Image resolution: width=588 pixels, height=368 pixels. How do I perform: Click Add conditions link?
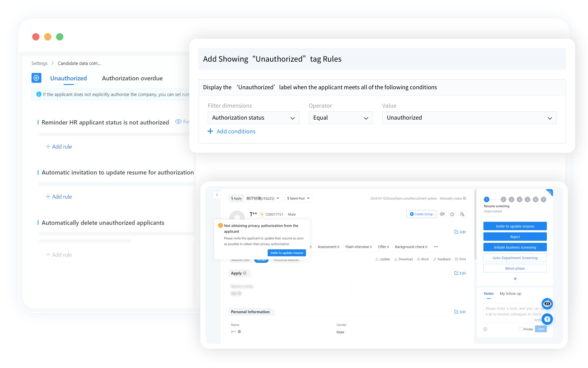[232, 132]
